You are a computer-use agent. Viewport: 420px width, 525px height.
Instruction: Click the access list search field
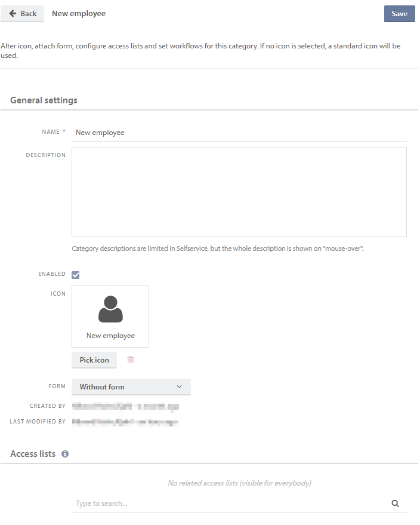(x=230, y=503)
